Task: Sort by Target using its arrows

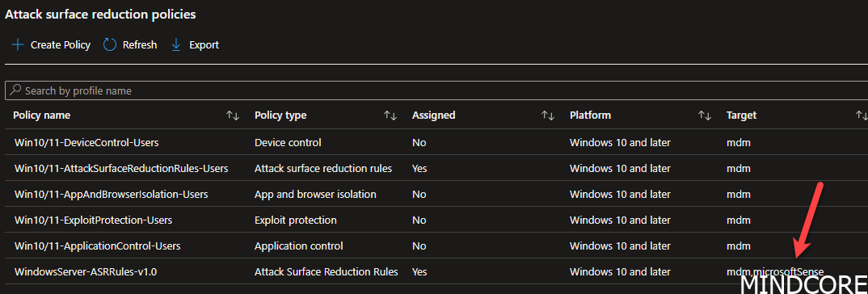Action: tap(861, 115)
